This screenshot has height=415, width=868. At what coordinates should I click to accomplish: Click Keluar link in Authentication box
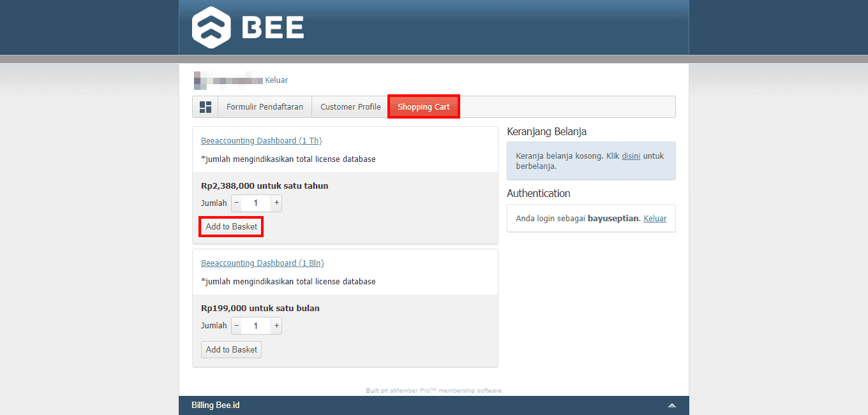coord(655,219)
